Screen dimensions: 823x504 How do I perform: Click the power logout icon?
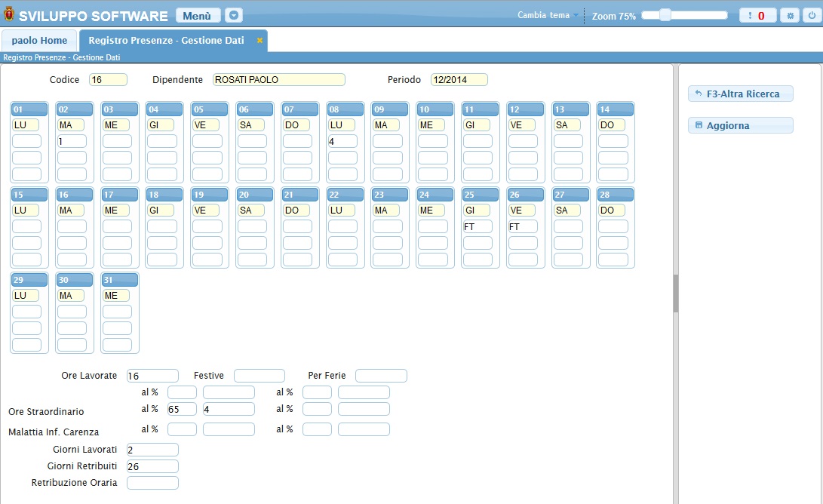pyautogui.click(x=812, y=16)
